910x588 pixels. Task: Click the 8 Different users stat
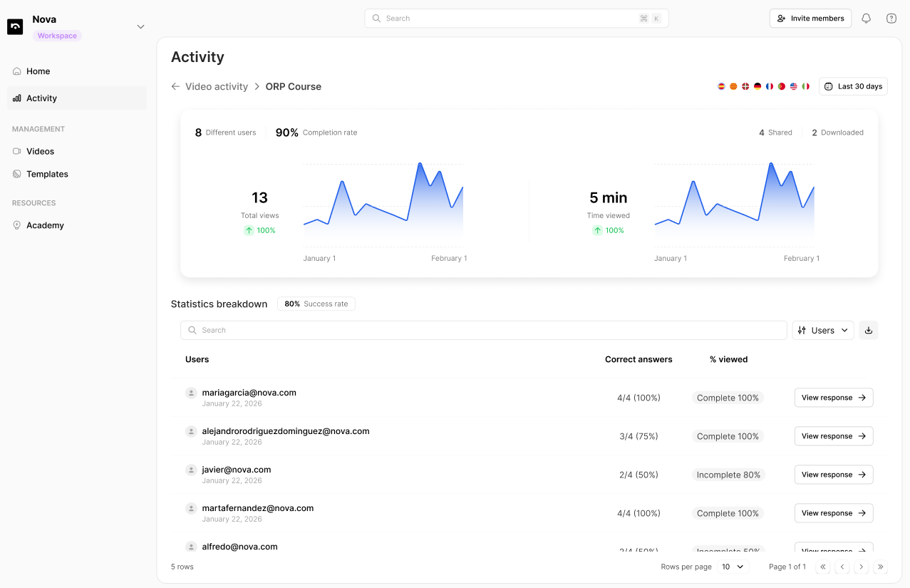225,133
